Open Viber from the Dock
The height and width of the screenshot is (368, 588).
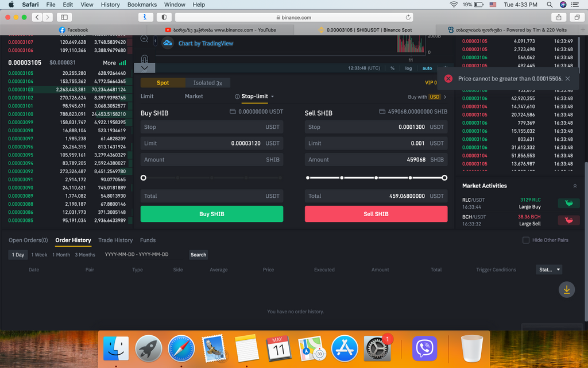[424, 348]
